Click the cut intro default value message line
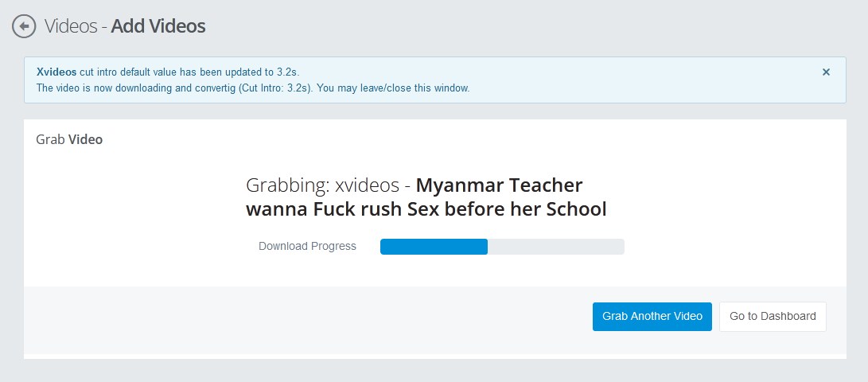This screenshot has height=382, width=868. coord(168,72)
